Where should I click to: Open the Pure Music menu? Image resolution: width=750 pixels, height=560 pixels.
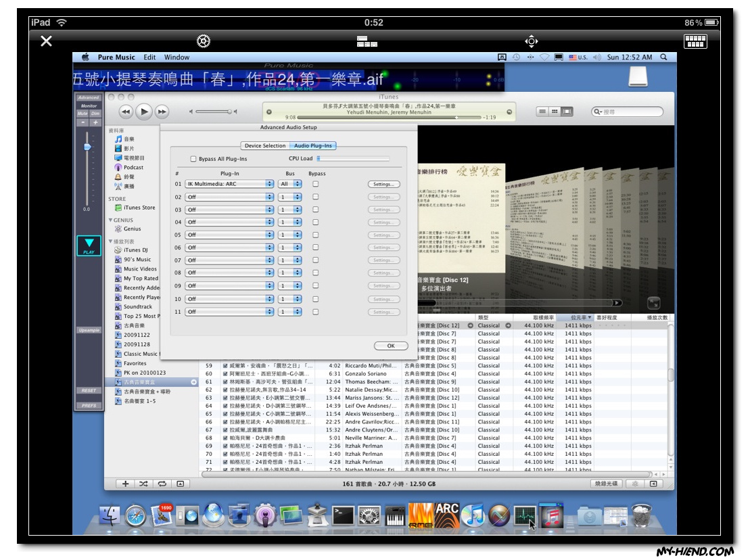tap(116, 57)
